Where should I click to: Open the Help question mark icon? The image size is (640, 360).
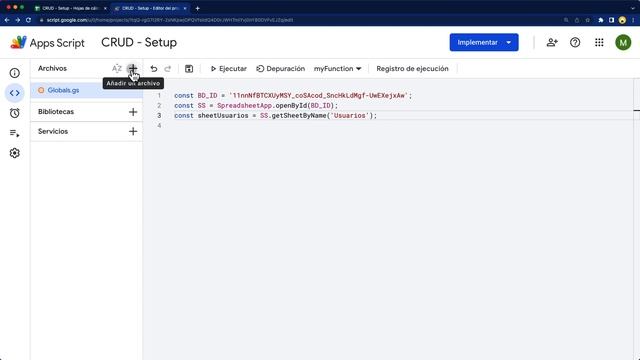[575, 42]
